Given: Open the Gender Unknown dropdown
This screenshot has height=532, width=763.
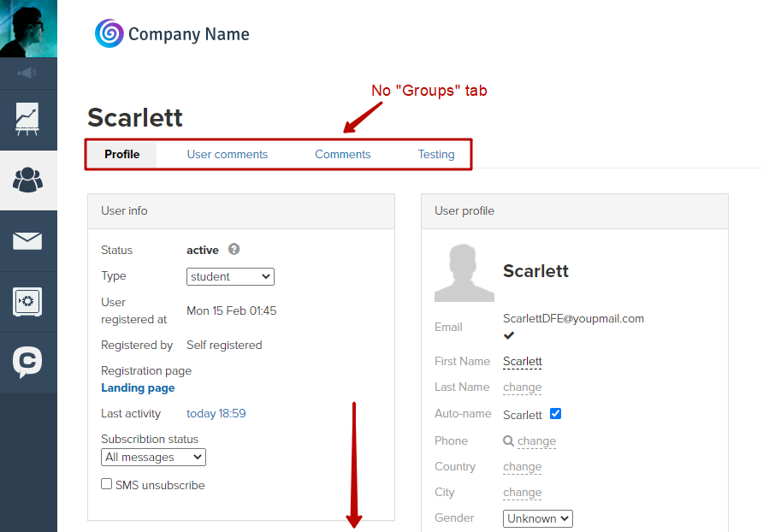Looking at the screenshot, I should pyautogui.click(x=538, y=518).
